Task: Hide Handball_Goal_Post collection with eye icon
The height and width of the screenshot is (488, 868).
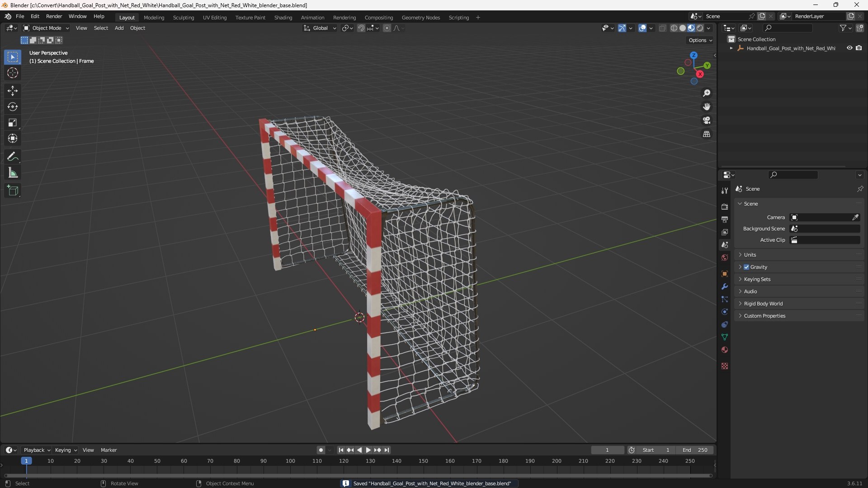Action: pos(849,48)
